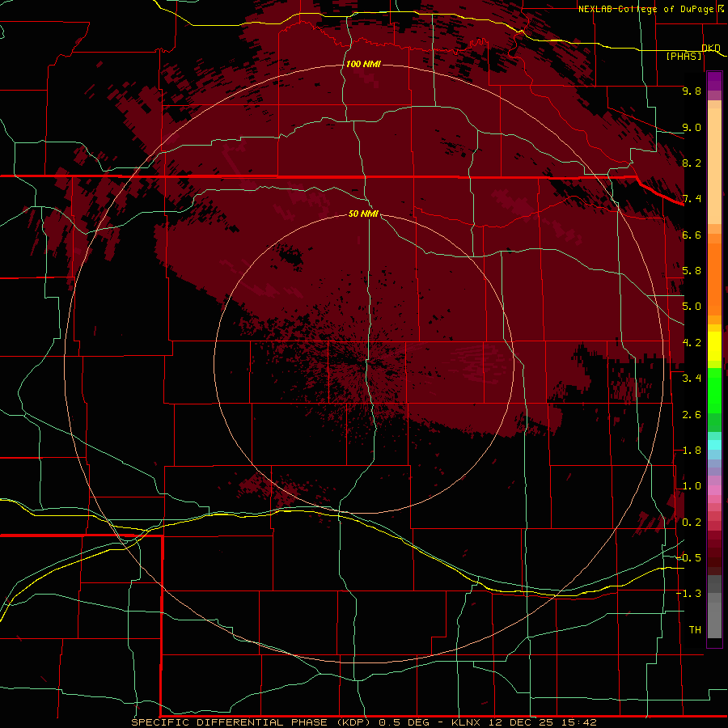Click the DKD label near the scale
The image size is (728, 728).
pyautogui.click(x=711, y=48)
